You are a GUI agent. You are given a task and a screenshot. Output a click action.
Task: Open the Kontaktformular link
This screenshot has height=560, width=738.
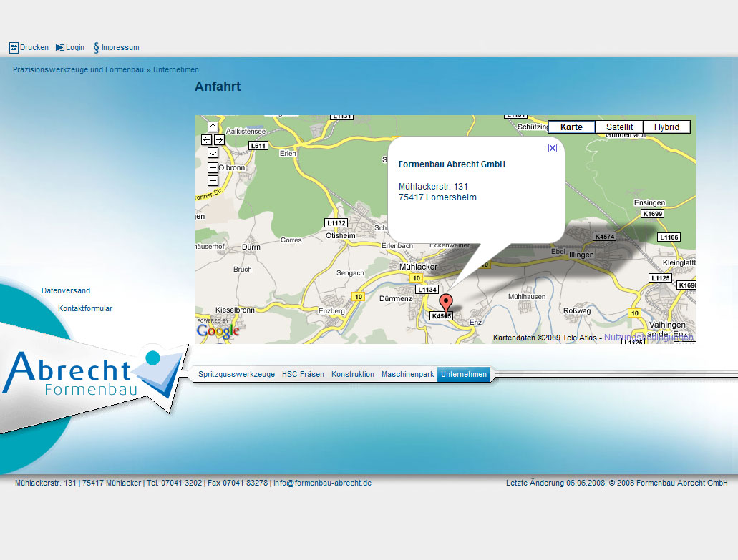point(85,308)
